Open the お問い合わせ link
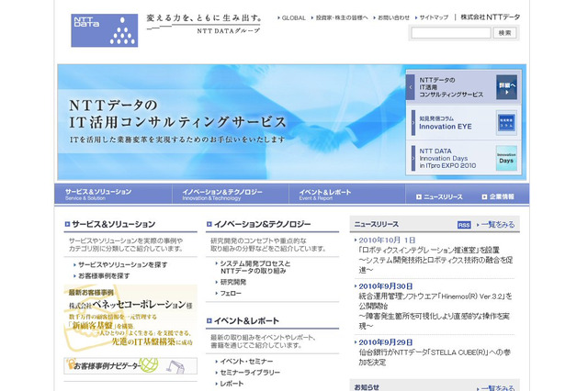The height and width of the screenshot is (391, 588). (x=392, y=17)
